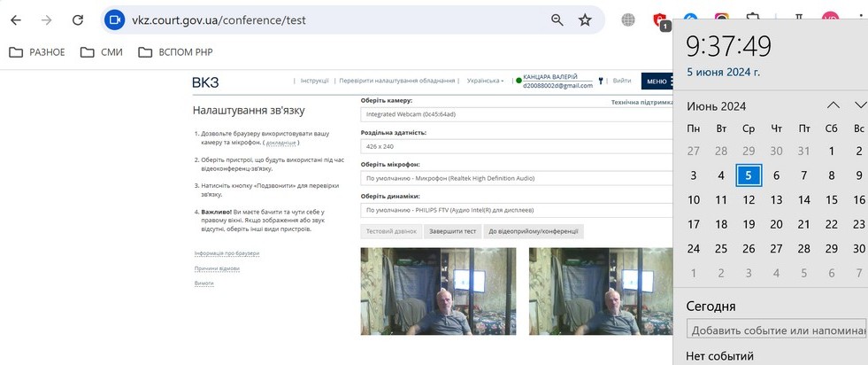The height and width of the screenshot is (365, 868).
Task: Open the red shield extension with badge 1
Action: click(x=660, y=21)
